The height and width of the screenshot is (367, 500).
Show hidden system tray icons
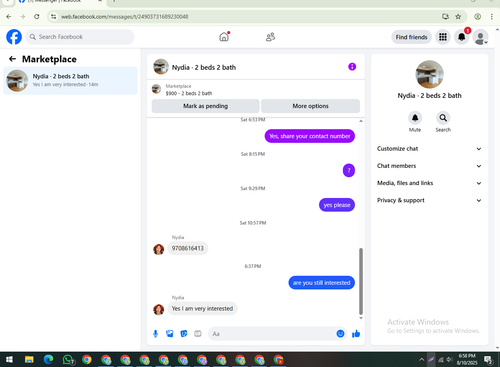point(422,360)
